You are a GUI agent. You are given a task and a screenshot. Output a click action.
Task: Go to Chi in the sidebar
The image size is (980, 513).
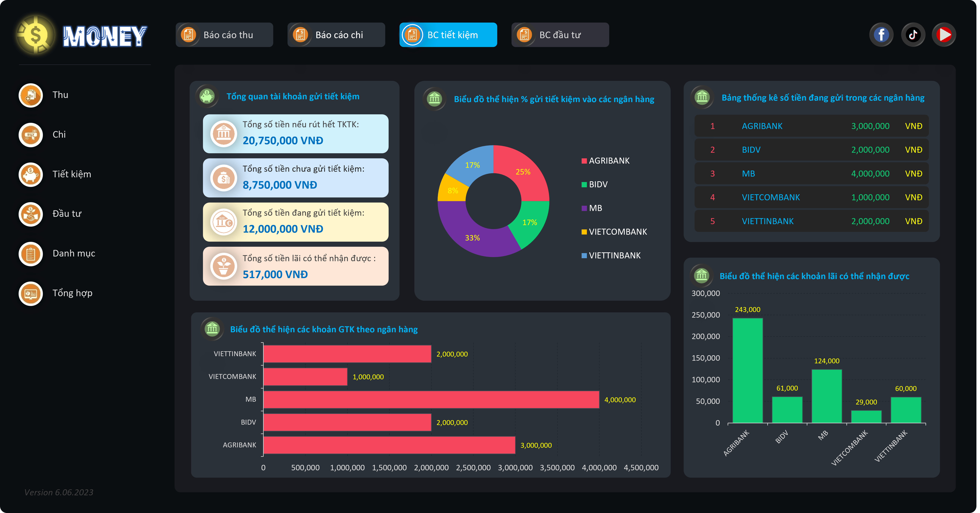[x=59, y=134]
